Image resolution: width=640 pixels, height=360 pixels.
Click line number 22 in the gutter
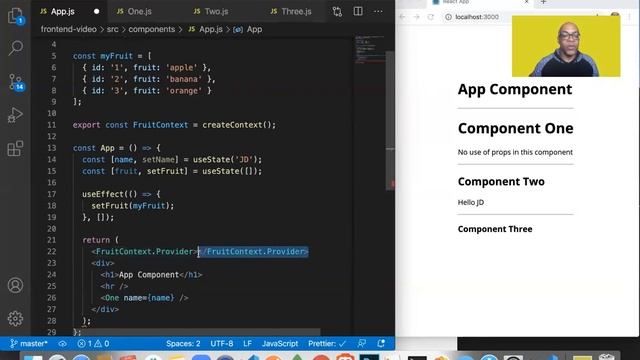(51, 251)
